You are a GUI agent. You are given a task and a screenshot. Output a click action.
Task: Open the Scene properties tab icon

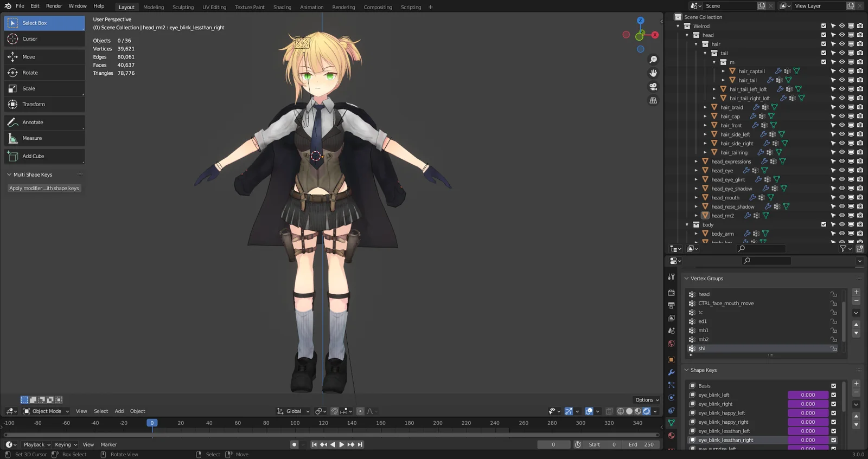pos(671,331)
